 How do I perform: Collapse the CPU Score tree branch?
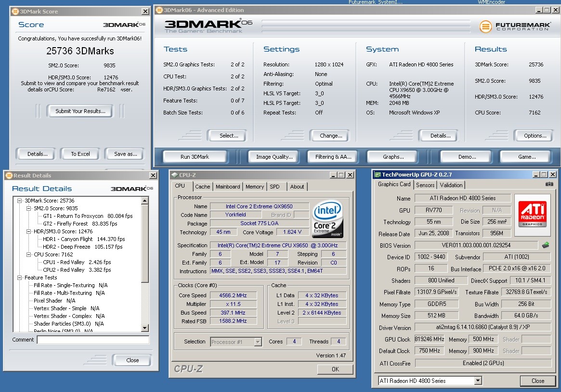[x=28, y=254]
